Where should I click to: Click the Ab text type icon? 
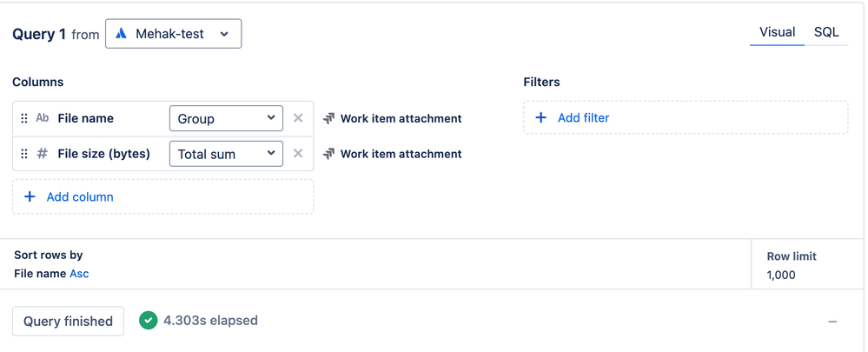(42, 118)
